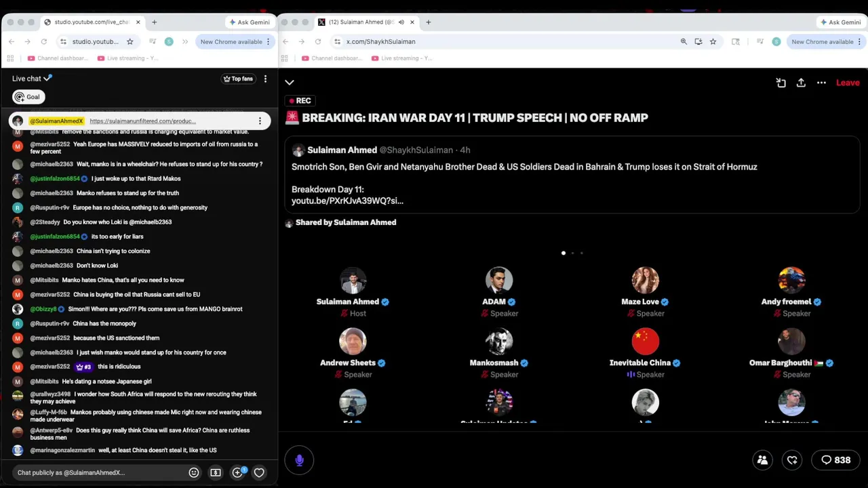Click the Space share upload icon
This screenshot has height=488, width=868.
point(801,83)
